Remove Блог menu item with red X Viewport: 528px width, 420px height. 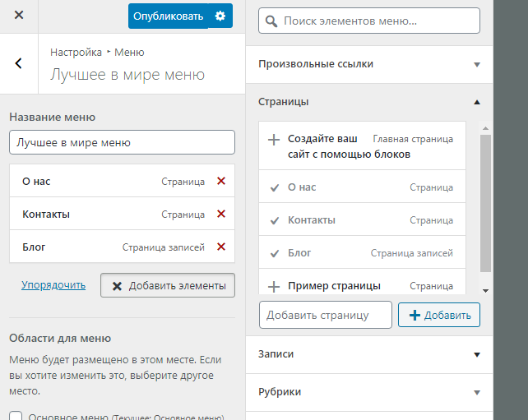point(221,247)
